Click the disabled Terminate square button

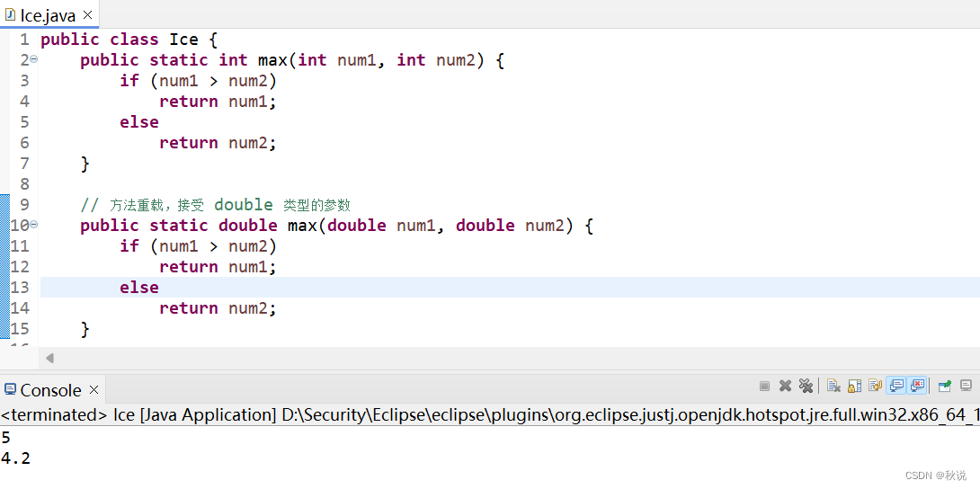(x=764, y=386)
